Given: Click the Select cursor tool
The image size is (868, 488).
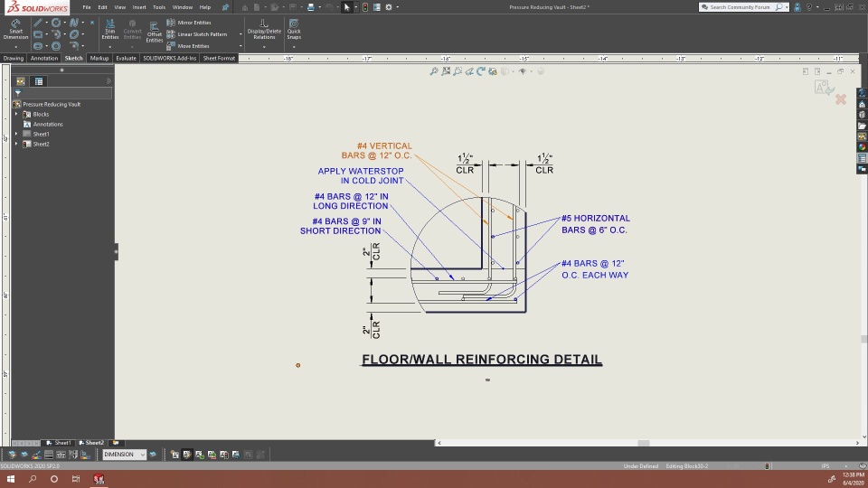Looking at the screenshot, I should 347,7.
